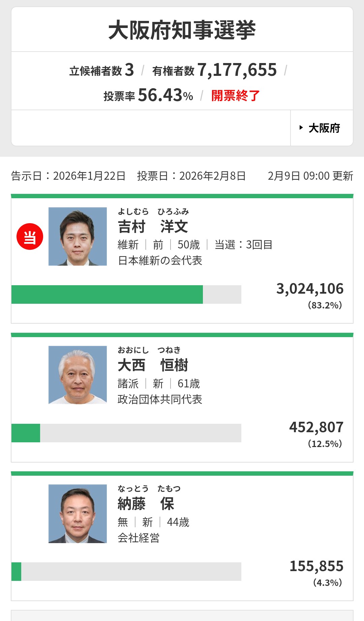Open 吉村 洋文 candidate photo
This screenshot has height=621, width=364.
pos(78,236)
